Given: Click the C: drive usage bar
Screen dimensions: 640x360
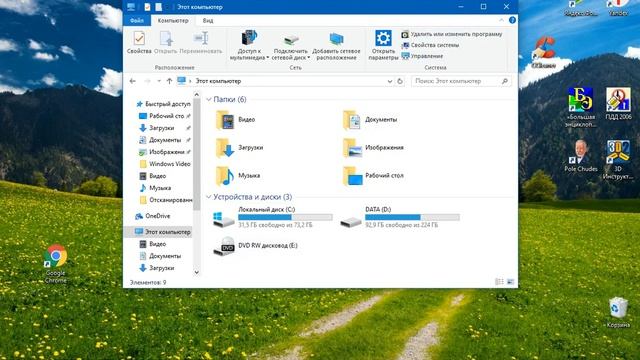Looking at the screenshot, I should [x=285, y=217].
